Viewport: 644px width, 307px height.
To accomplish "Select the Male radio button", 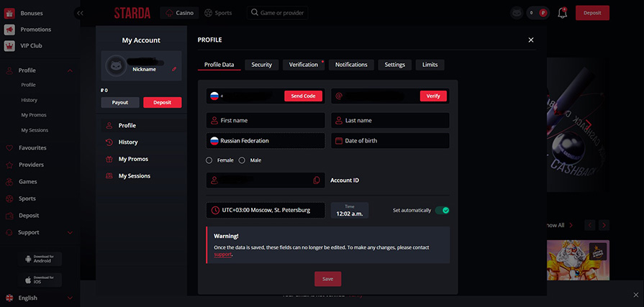I will click(x=242, y=160).
